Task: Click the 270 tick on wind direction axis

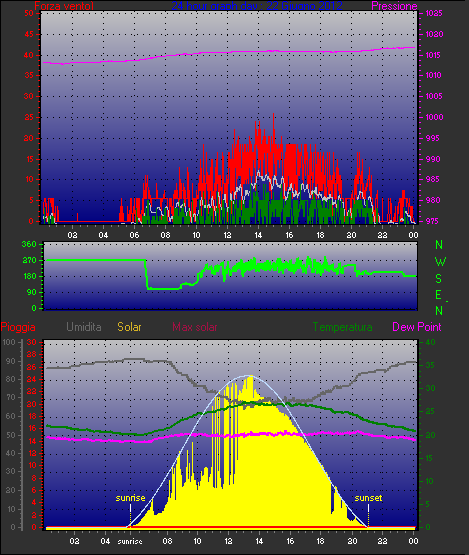Action: (29, 261)
